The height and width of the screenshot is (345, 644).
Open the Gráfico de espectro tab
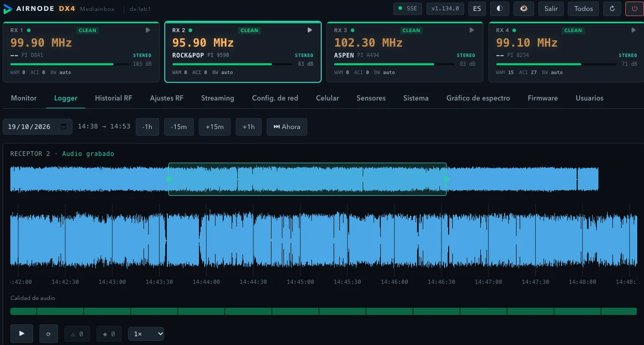pos(478,98)
